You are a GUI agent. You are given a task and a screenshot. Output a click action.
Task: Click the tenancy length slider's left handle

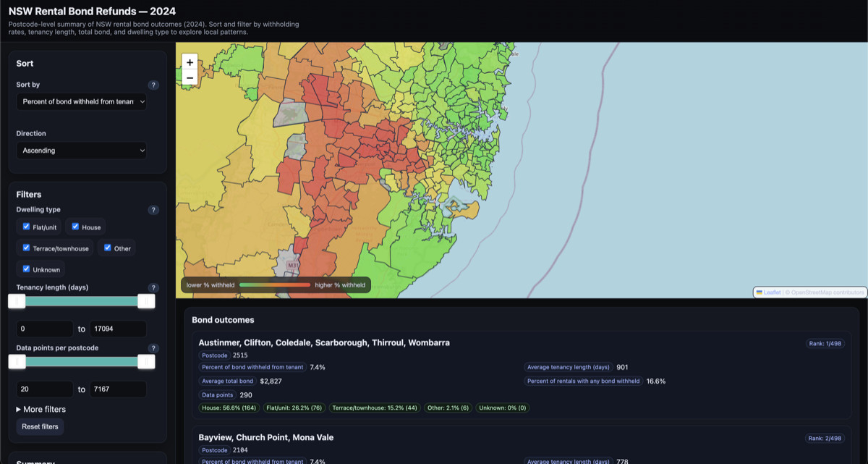17,301
